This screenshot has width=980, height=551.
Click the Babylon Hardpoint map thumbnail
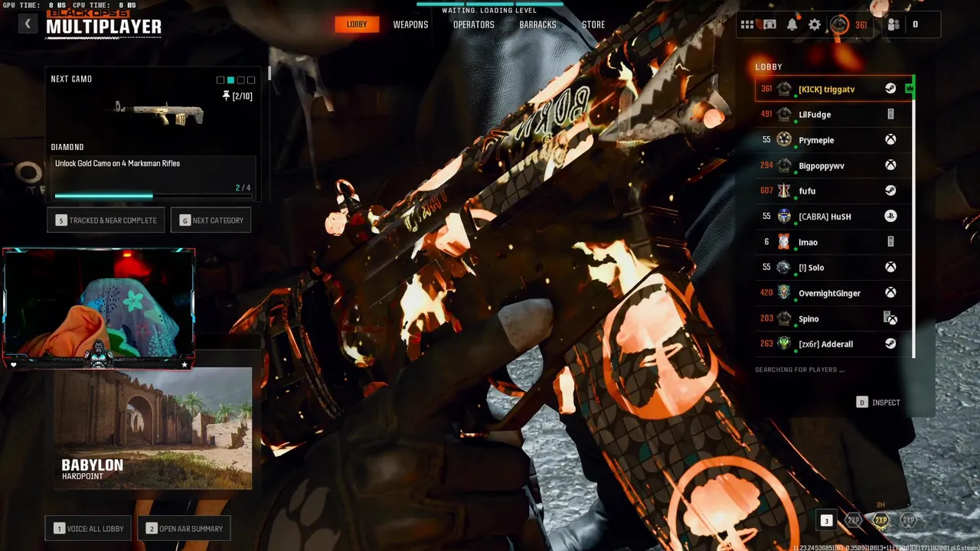(152, 429)
